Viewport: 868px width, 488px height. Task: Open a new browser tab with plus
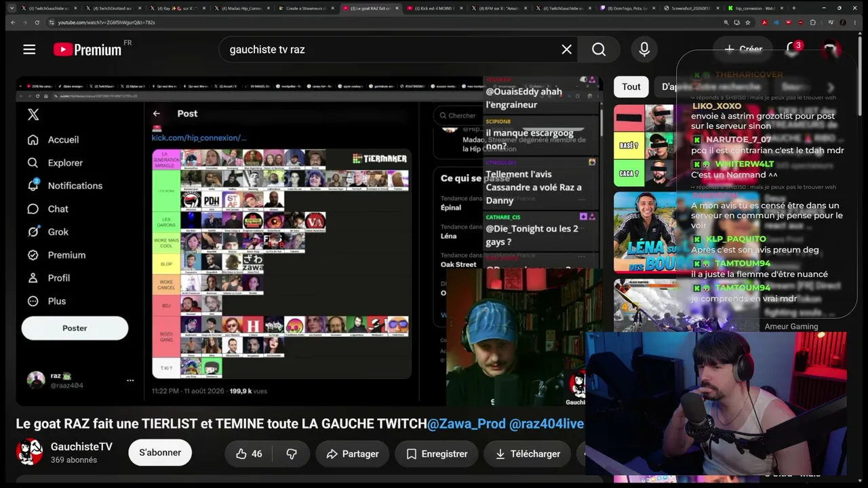coord(793,8)
